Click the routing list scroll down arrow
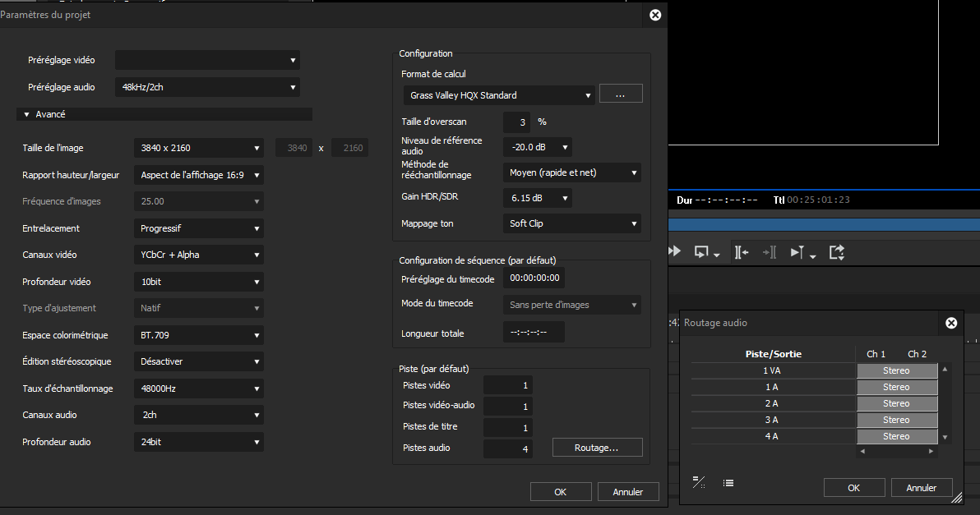The width and height of the screenshot is (980, 515). [945, 438]
